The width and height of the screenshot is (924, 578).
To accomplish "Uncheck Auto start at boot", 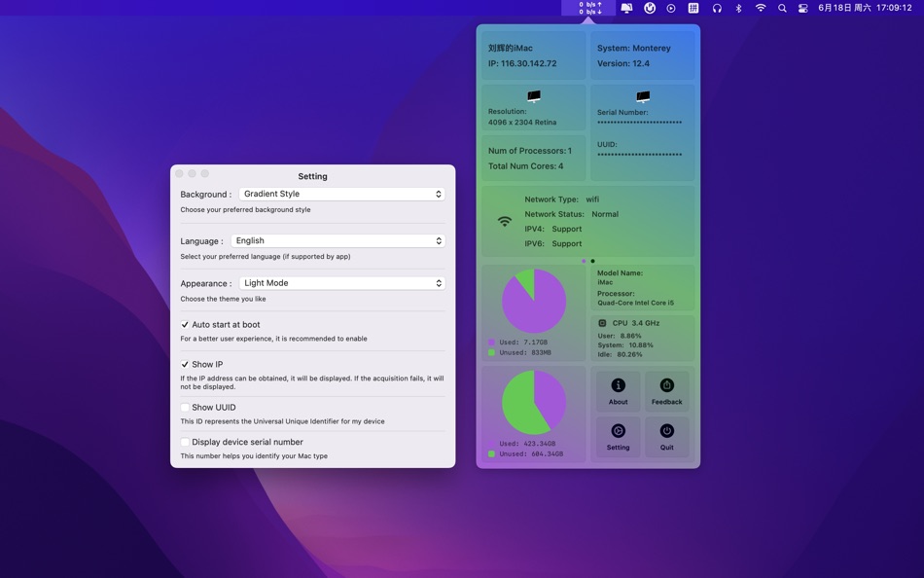I will [x=185, y=324].
